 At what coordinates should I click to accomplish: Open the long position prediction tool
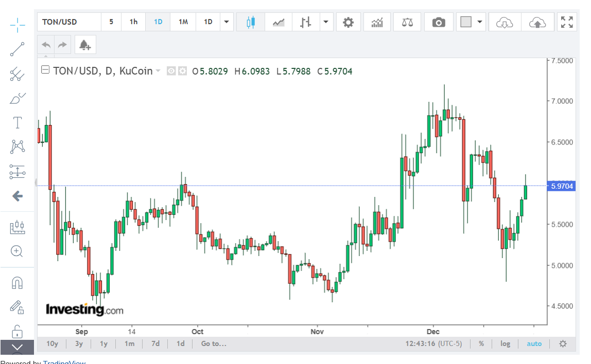(x=18, y=172)
